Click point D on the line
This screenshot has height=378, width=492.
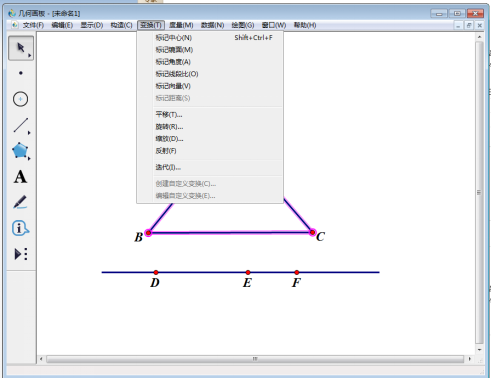click(x=156, y=272)
